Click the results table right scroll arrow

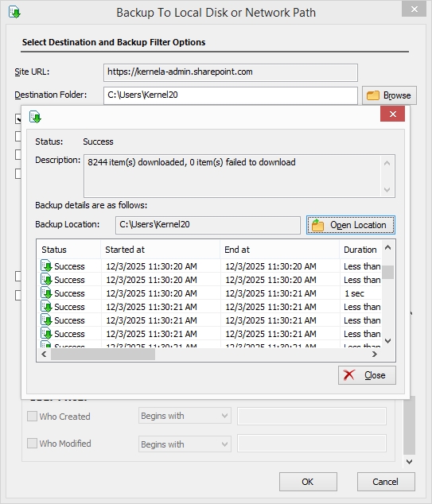pos(375,355)
